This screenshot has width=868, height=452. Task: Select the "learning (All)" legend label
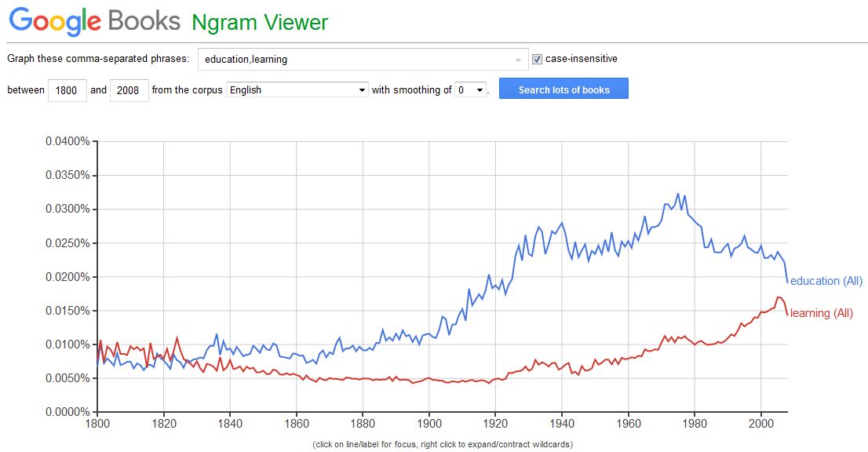(821, 312)
